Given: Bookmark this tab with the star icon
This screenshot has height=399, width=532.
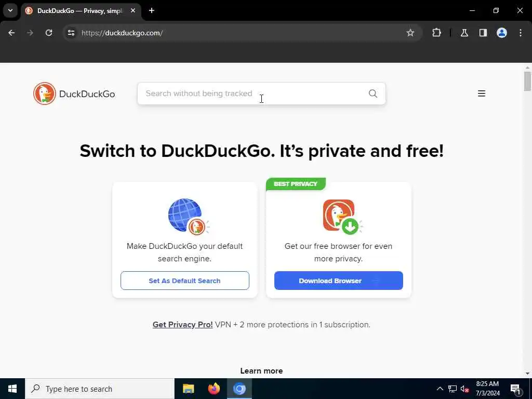Looking at the screenshot, I should (410, 33).
